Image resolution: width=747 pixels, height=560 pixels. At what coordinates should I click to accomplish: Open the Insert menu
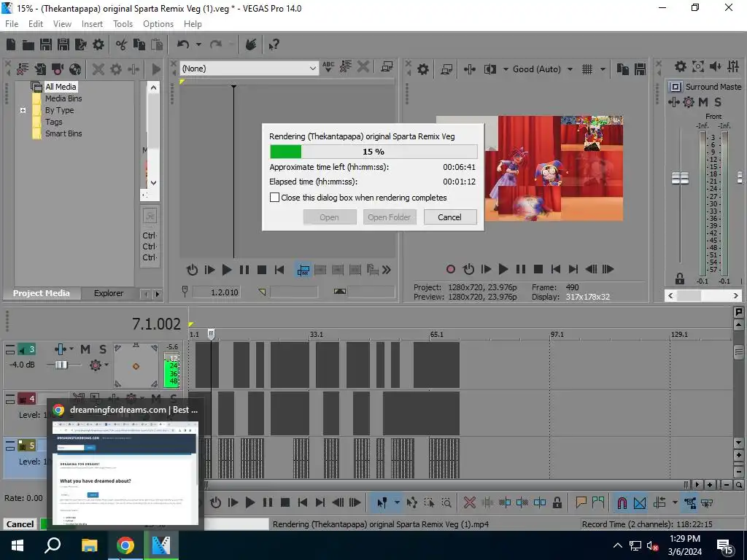pyautogui.click(x=92, y=24)
